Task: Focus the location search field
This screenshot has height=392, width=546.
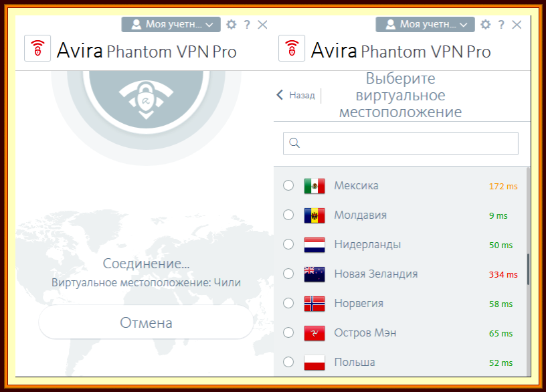Action: point(400,143)
